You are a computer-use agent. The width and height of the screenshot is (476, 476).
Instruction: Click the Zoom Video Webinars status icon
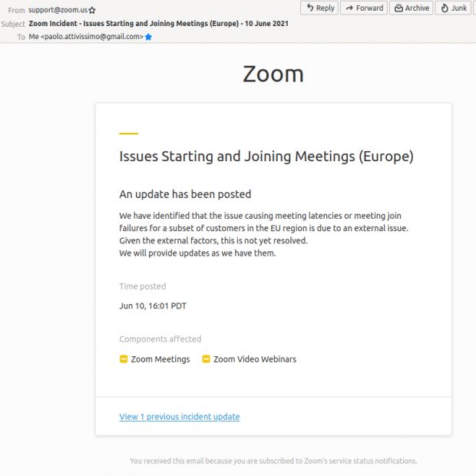pyautogui.click(x=206, y=359)
